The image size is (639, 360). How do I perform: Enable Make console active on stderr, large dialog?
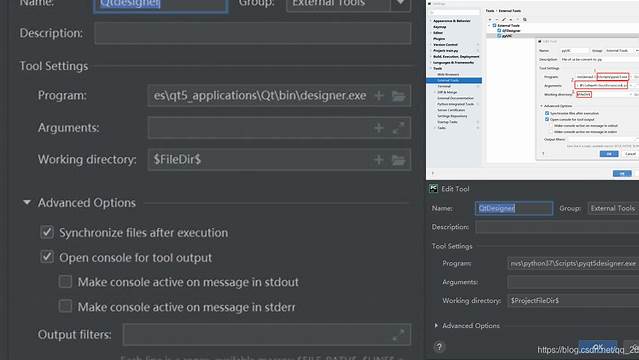pyautogui.click(x=65, y=306)
